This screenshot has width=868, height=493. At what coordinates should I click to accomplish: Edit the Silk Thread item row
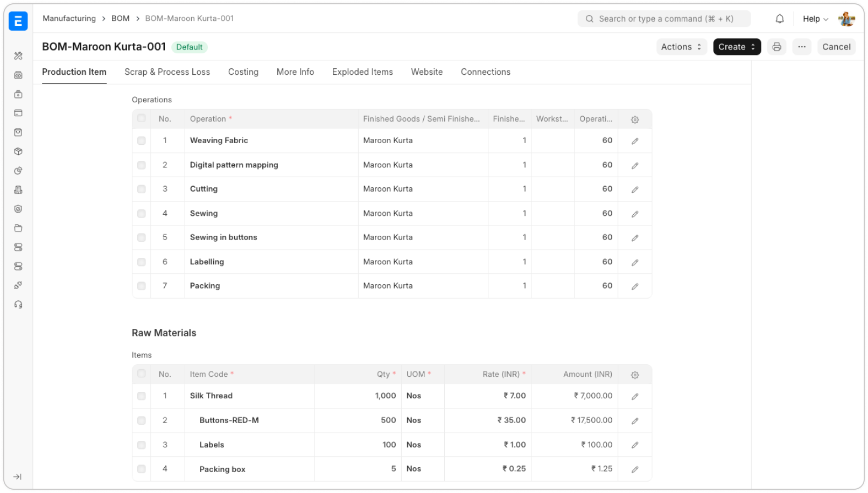click(635, 396)
